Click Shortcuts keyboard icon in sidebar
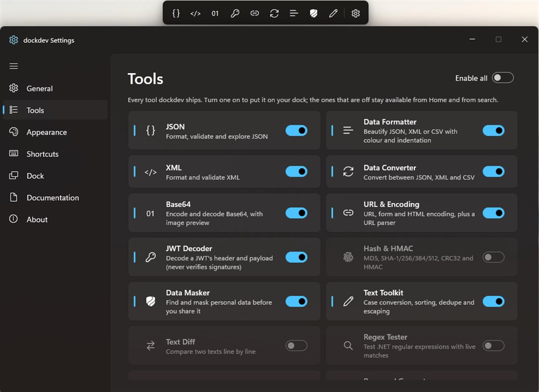 (13, 153)
